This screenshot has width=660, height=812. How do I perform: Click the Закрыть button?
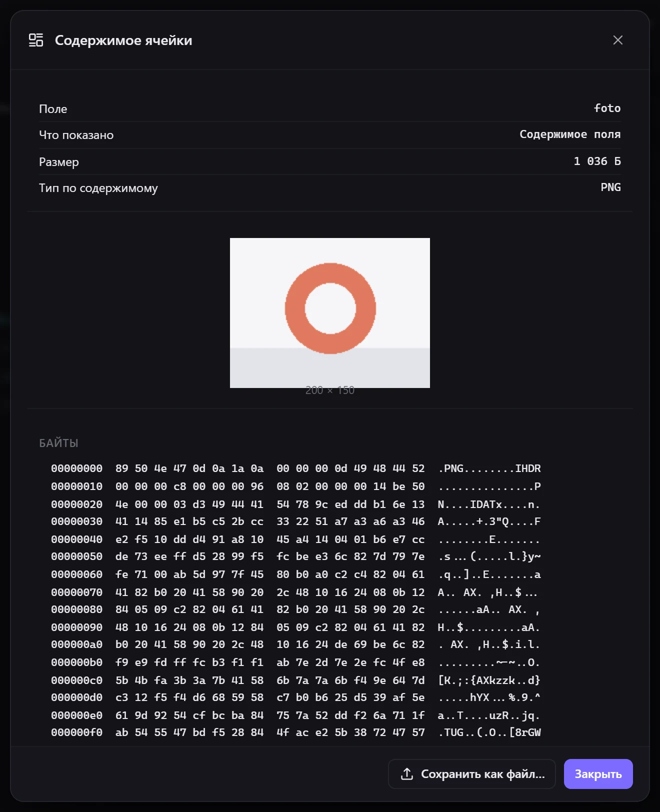pos(598,774)
